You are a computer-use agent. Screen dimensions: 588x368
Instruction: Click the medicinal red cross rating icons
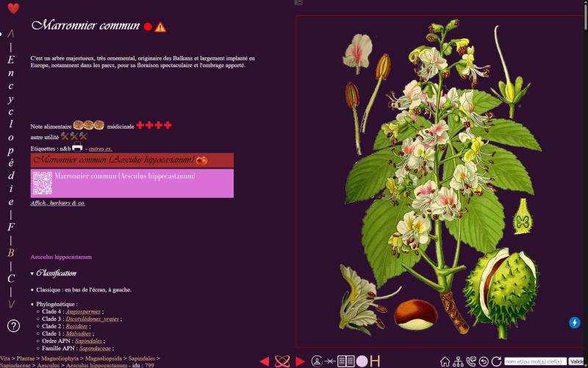154,125
